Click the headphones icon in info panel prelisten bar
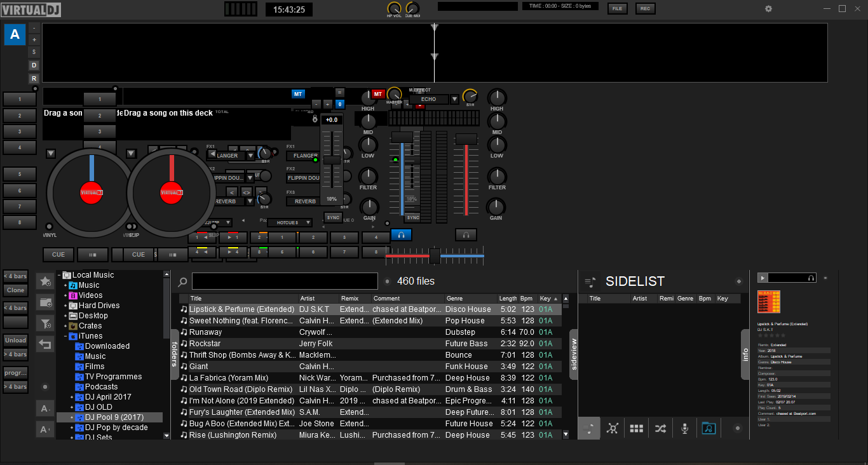868x465 pixels. coord(811,278)
